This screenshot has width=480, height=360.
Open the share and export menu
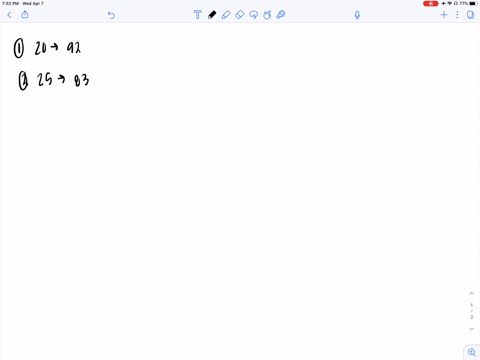[x=25, y=15]
